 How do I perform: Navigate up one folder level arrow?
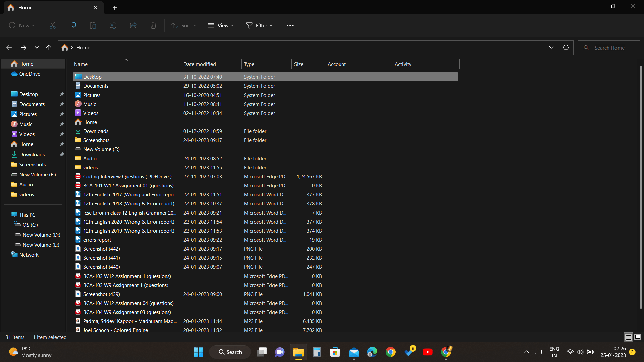pos(49,48)
